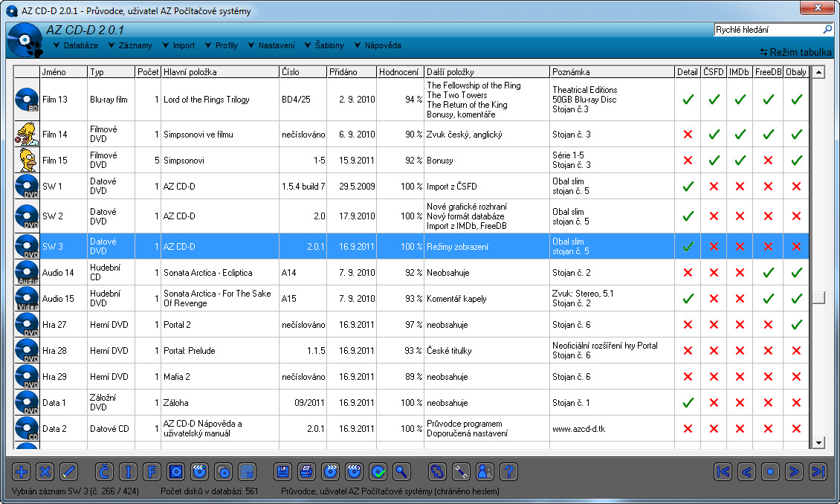Open the Šablony menu
Viewport: 840px width, 504px height.
[324, 45]
